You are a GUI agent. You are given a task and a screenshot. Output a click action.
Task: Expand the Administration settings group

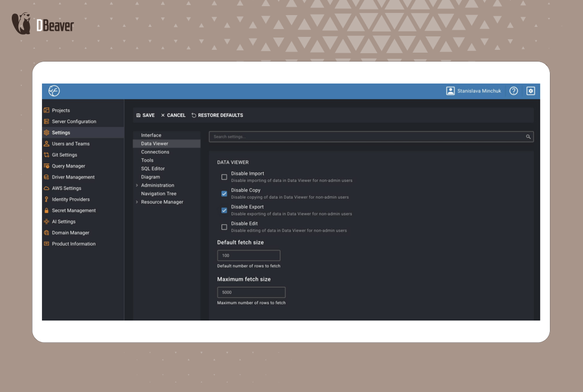[x=136, y=185]
